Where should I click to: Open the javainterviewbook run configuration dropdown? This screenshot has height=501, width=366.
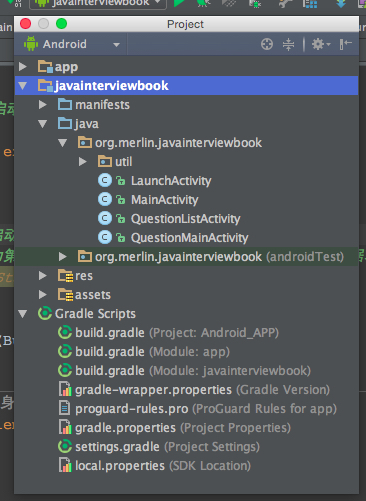[x=98, y=3]
